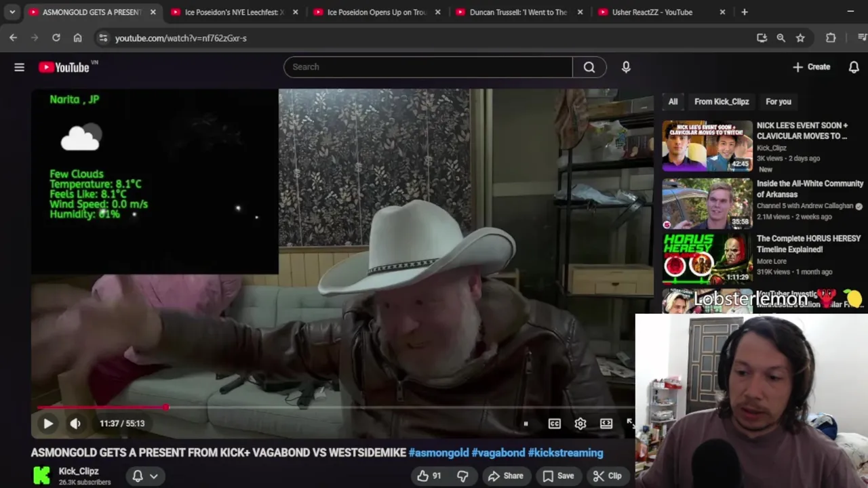This screenshot has width=868, height=488.
Task: Switch to theater mode
Action: [x=606, y=424]
